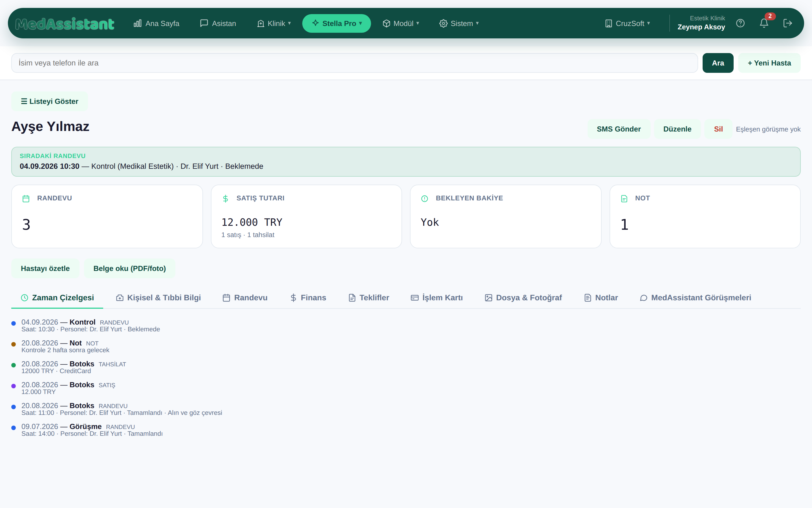Click the image icon on Dosya & Fotoğraf tab
The image size is (812, 508).
click(489, 298)
